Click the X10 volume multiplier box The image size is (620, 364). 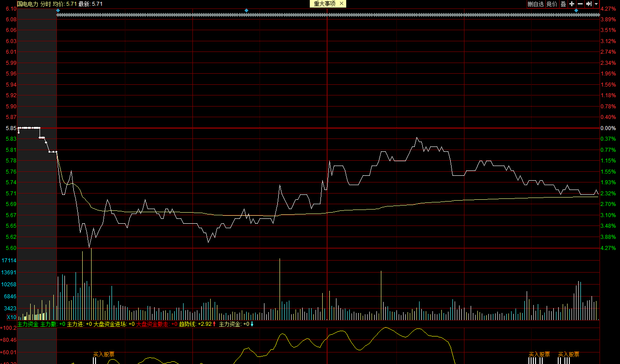tap(11, 317)
